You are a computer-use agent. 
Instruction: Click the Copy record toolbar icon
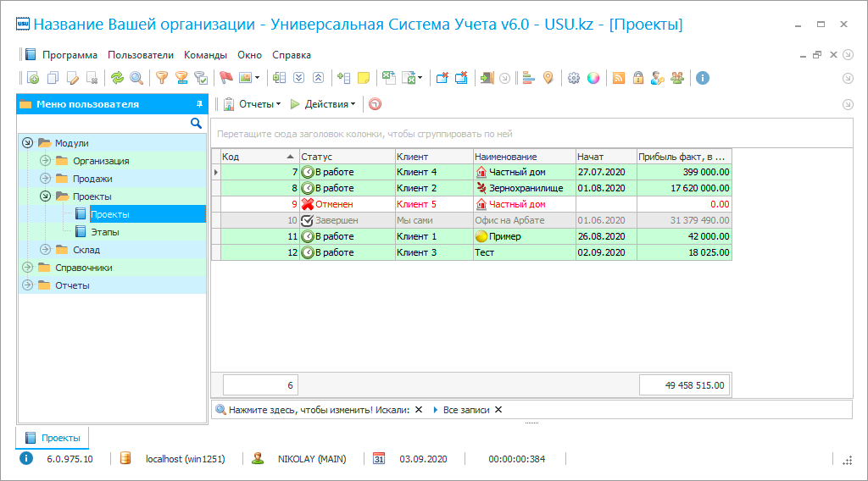(53, 78)
